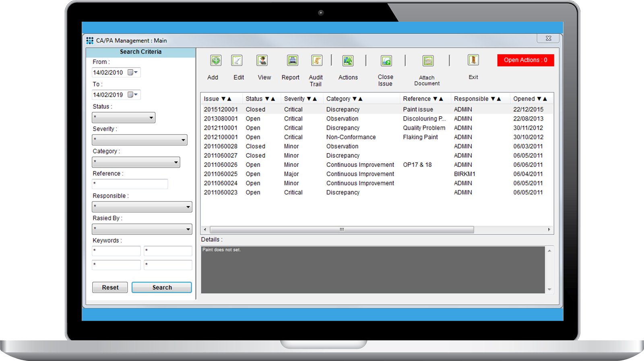
Task: Click the Add issue icon
Action: click(216, 61)
